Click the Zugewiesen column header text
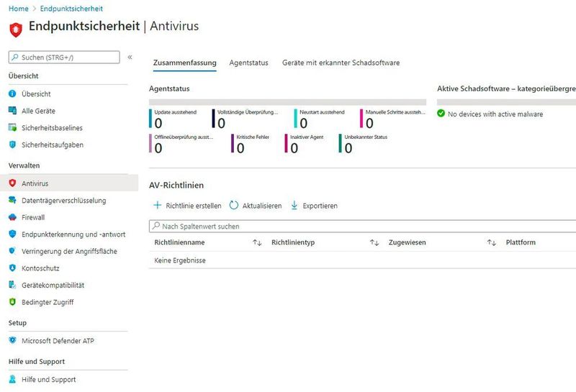 click(x=407, y=242)
